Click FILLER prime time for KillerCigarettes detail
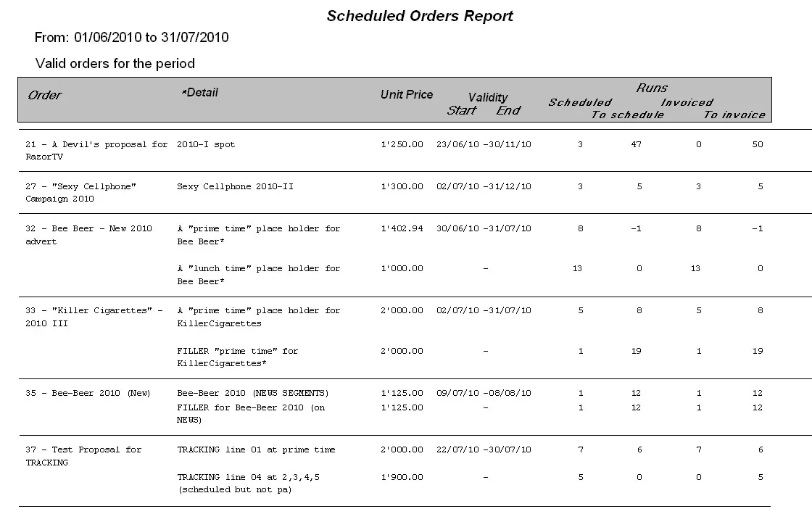Image resolution: width=812 pixels, height=522 pixels. [238, 357]
